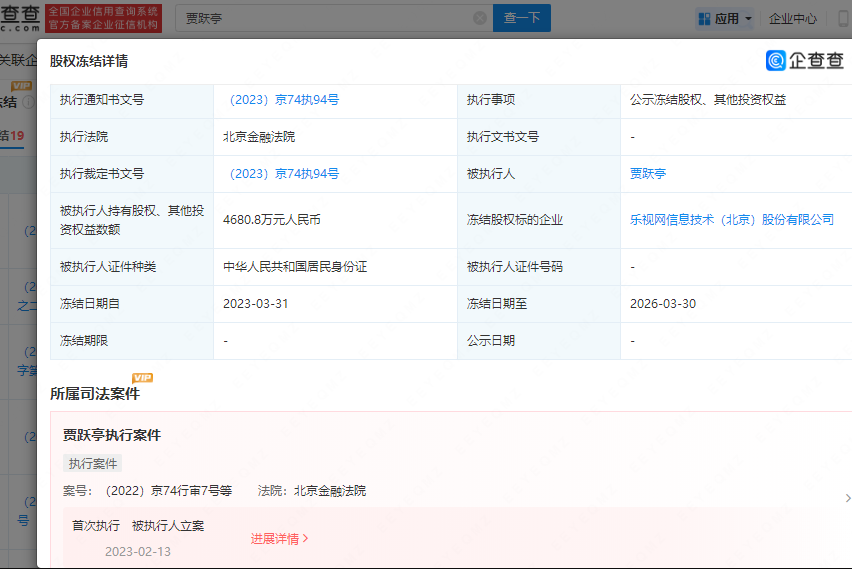Open the 执行裁定书文号 (2023)京74执94号 link

[x=284, y=174]
